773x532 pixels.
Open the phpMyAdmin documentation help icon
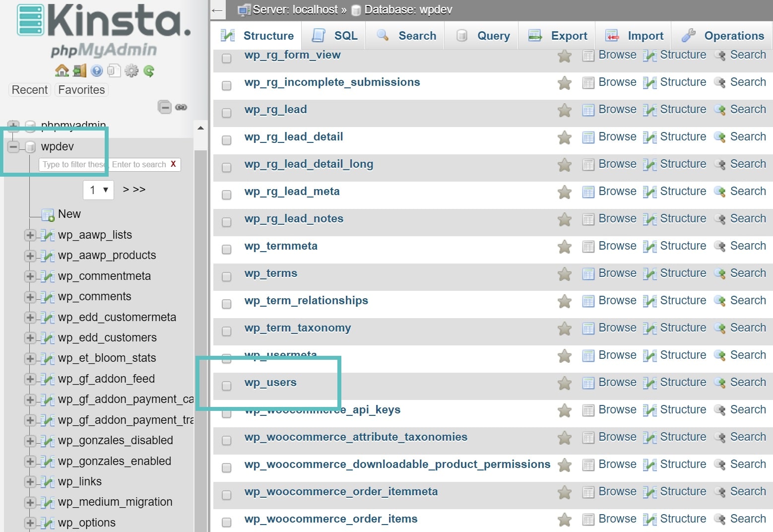(x=97, y=70)
